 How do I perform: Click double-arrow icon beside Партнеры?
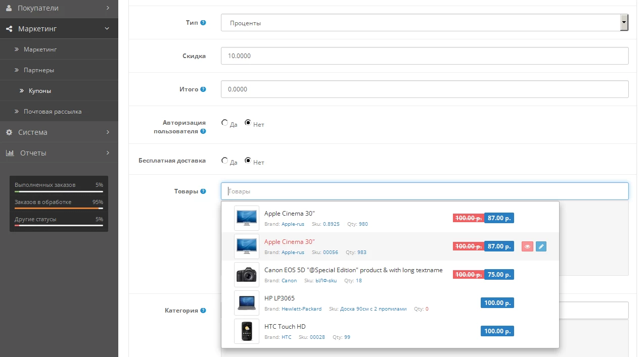tap(17, 70)
